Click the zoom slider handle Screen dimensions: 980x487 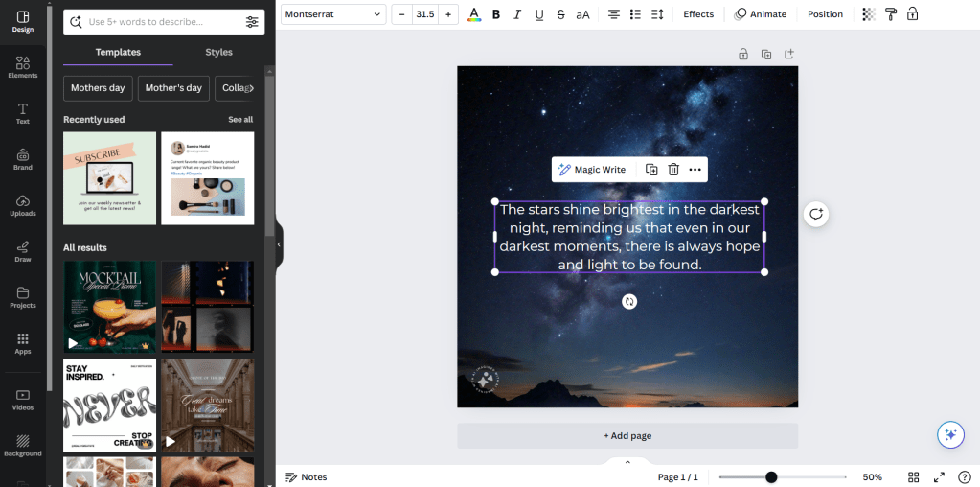tap(771, 476)
